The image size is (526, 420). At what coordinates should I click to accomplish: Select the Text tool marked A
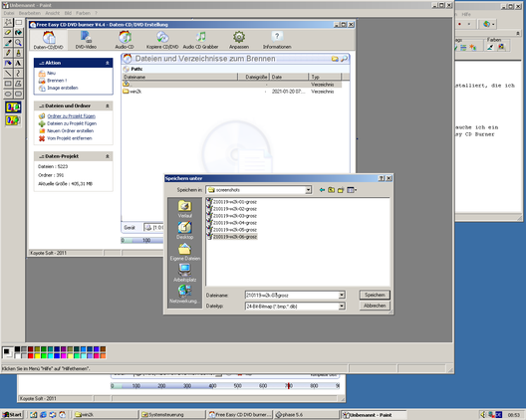[x=19, y=63]
